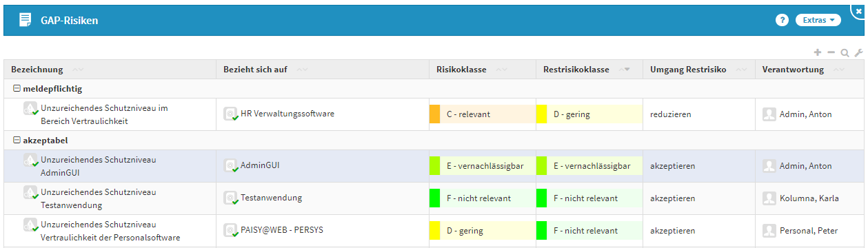Image resolution: width=868 pixels, height=248 pixels.
Task: Click the AdminGUI asset icon
Action: [231, 165]
